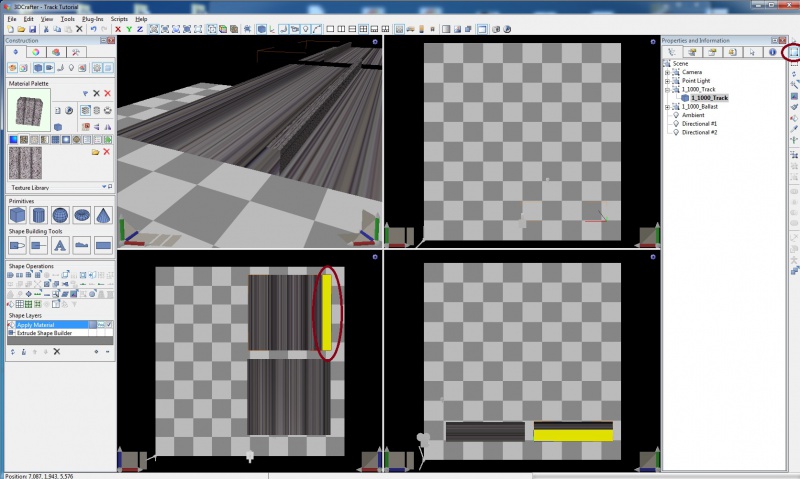Delete the shape layer with the bottom X icon
The image size is (800, 479).
(x=57, y=351)
